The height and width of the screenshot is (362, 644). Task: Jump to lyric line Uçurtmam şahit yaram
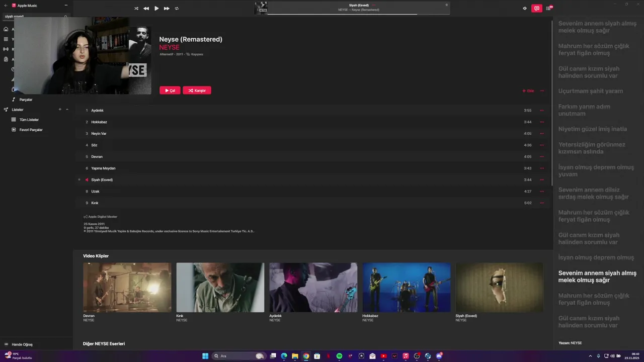pos(590,91)
